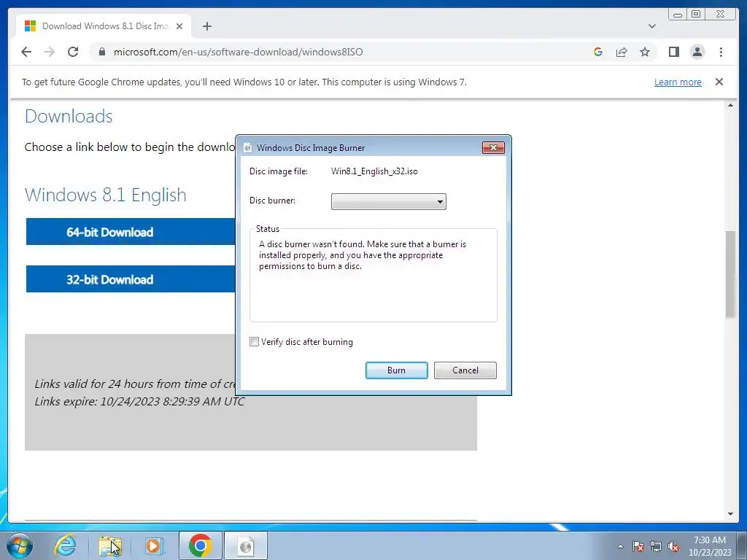
Task: Click the Downloads heading
Action: tap(69, 116)
